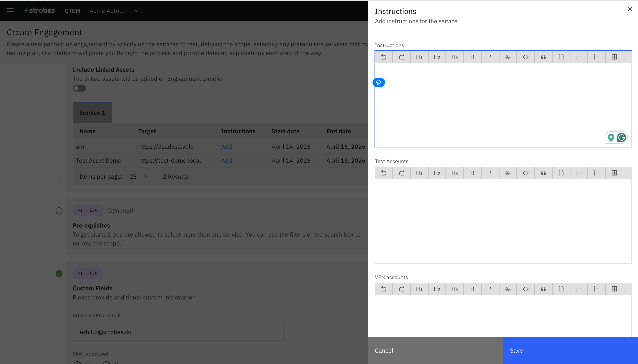Toggle bold in the Instructions editor

tap(472, 57)
